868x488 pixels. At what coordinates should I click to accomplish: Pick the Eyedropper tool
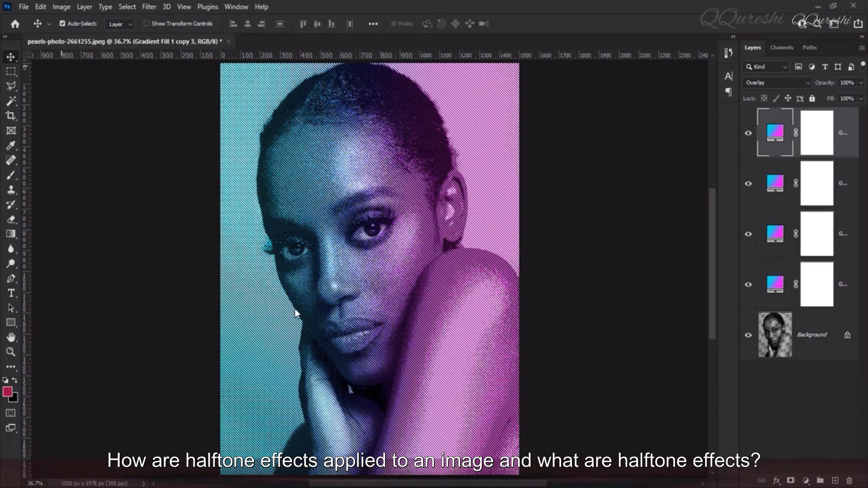click(x=11, y=145)
